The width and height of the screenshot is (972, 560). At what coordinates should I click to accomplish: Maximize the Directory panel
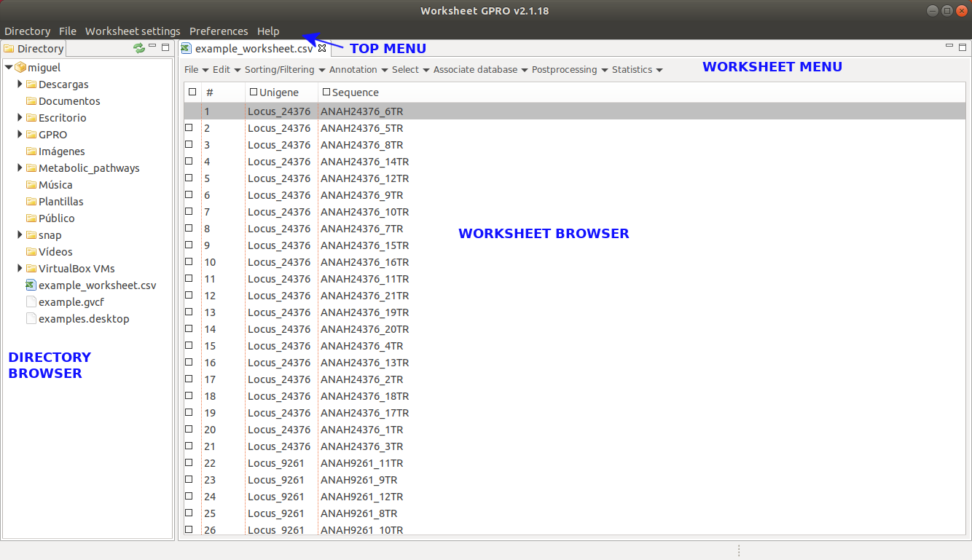[x=165, y=47]
